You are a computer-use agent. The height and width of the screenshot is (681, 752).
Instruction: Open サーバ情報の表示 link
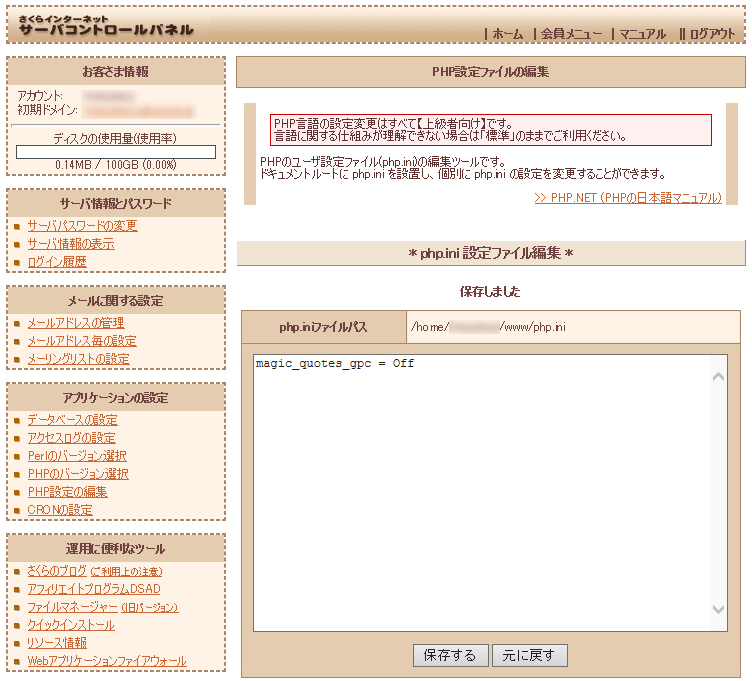pos(70,244)
